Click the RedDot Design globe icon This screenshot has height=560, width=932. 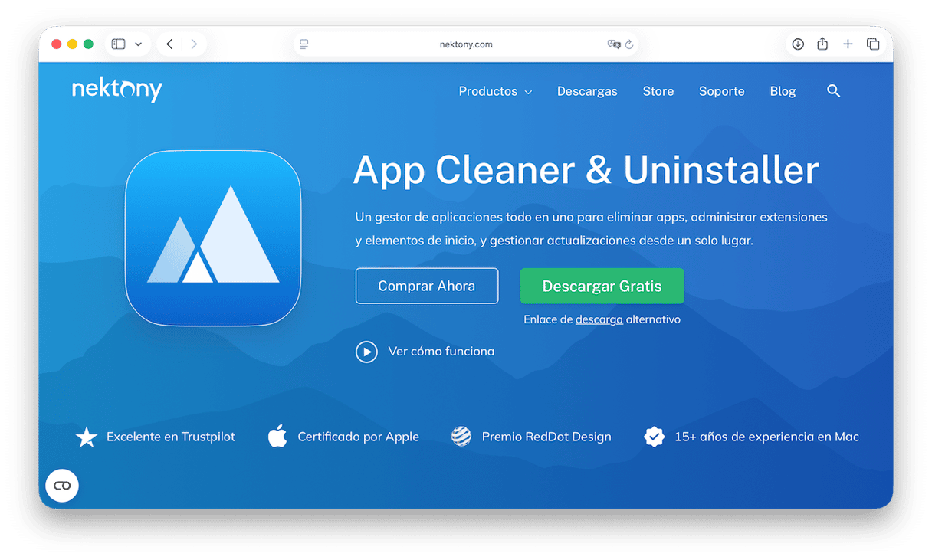pos(461,437)
